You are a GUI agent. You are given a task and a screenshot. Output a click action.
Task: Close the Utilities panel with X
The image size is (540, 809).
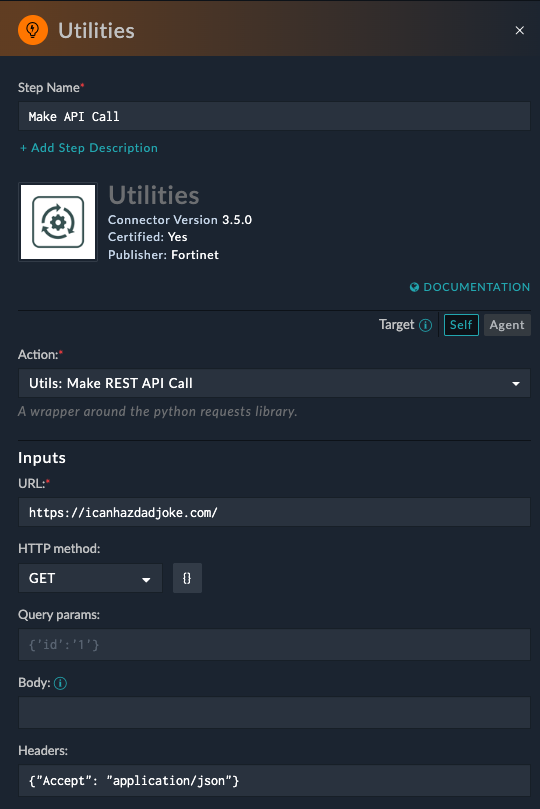point(519,30)
